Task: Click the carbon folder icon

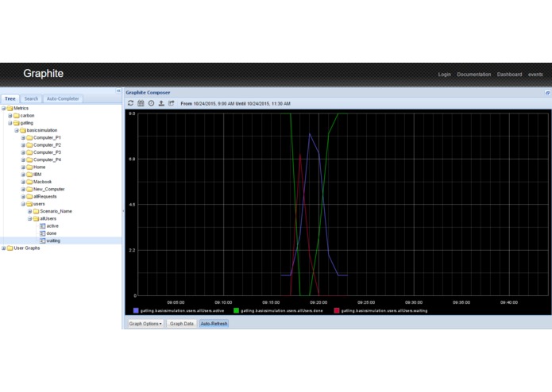Action: (x=17, y=116)
